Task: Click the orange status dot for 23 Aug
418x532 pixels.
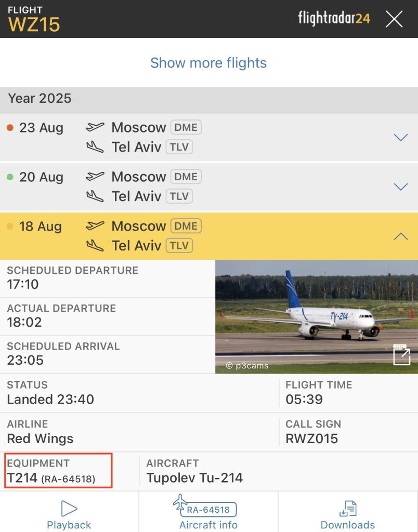Action: point(10,128)
